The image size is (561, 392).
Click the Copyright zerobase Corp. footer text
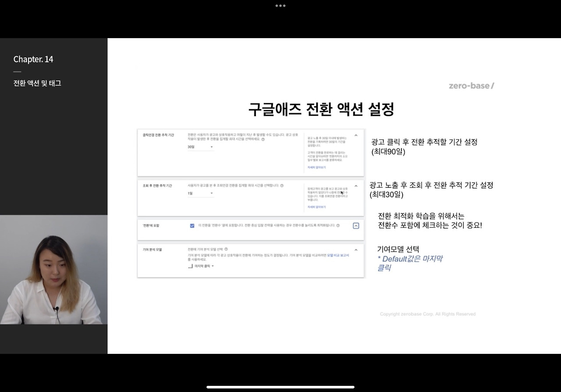pos(428,314)
